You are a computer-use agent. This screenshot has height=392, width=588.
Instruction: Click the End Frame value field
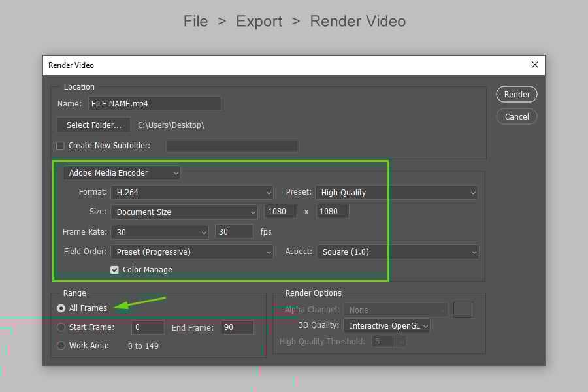click(x=237, y=327)
